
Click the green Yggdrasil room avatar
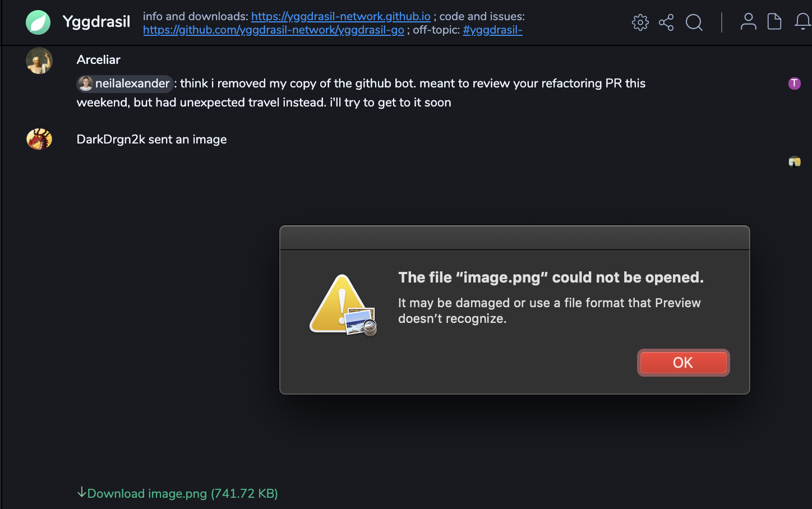point(38,22)
